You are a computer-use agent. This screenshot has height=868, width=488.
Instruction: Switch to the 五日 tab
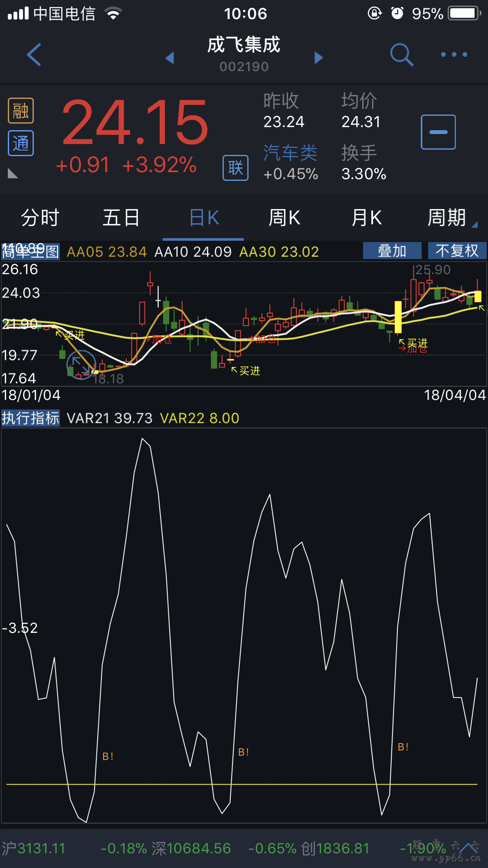(121, 218)
